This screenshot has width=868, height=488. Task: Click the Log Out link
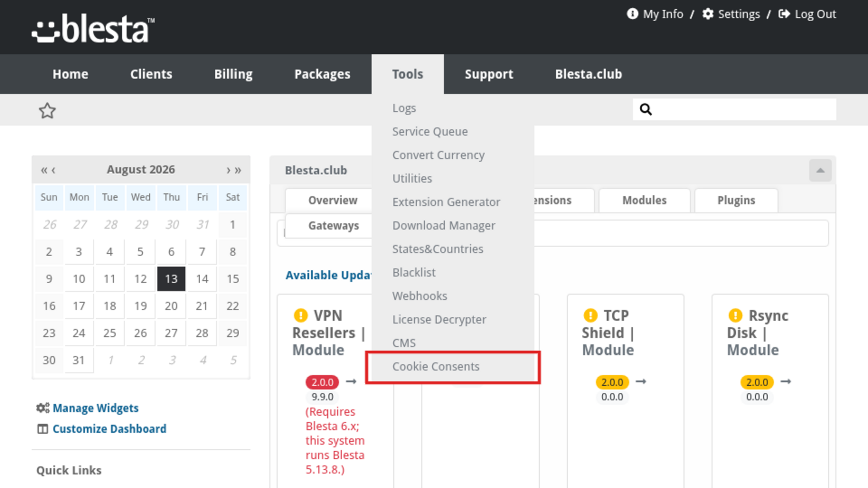coord(815,14)
